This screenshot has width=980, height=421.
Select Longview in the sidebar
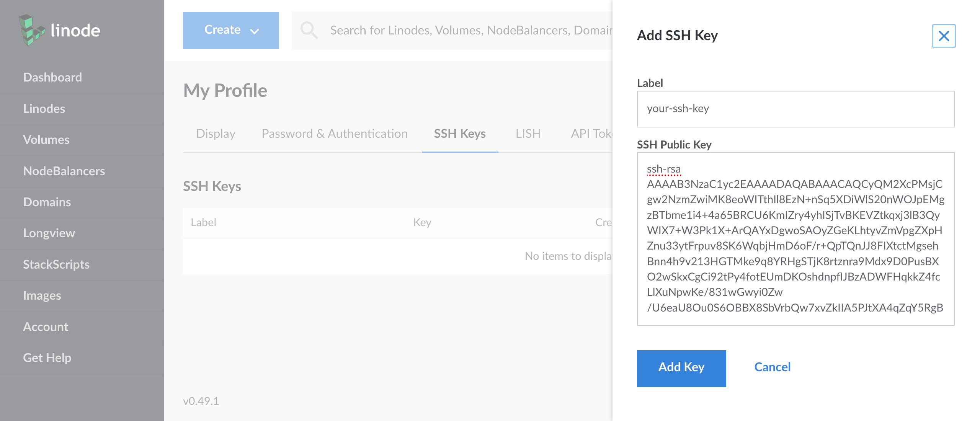tap(49, 233)
